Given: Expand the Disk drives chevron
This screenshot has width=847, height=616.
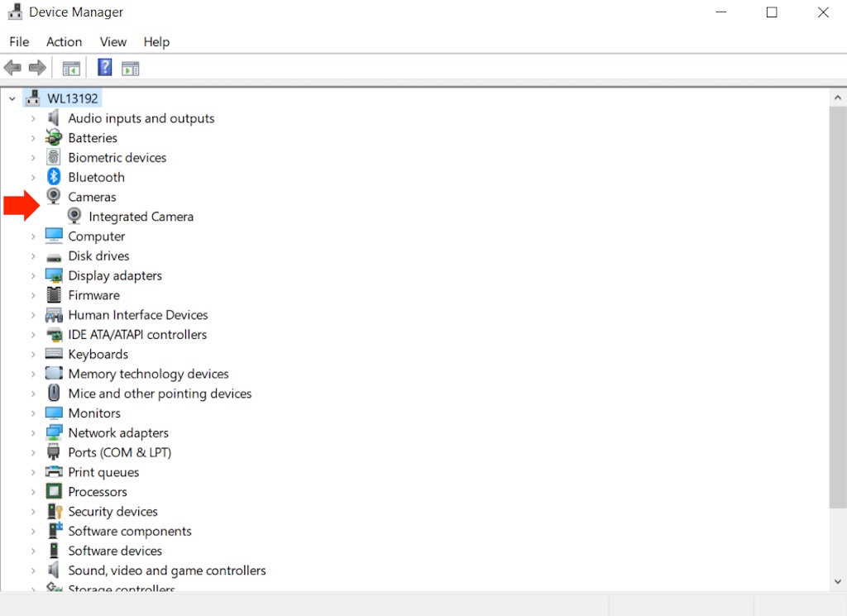Looking at the screenshot, I should pyautogui.click(x=33, y=255).
